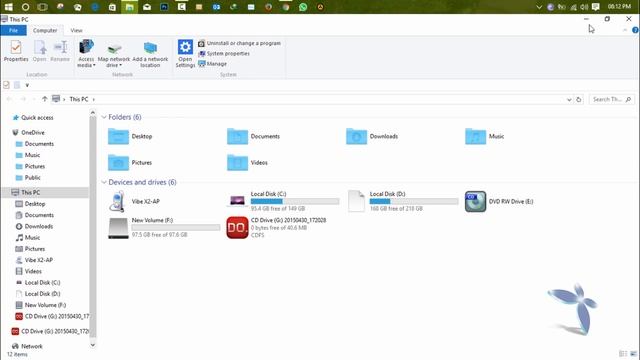This screenshot has width=640, height=360.
Task: Collapse the ribbon with the chevron
Action: pyautogui.click(x=625, y=30)
